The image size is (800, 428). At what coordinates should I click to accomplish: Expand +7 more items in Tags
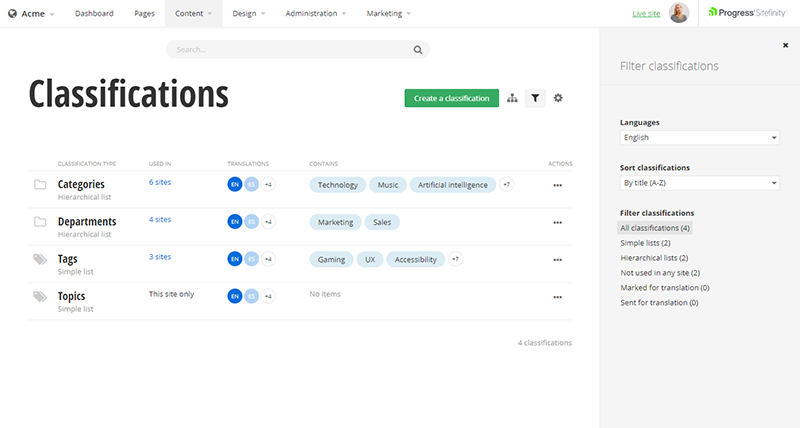coord(456,259)
